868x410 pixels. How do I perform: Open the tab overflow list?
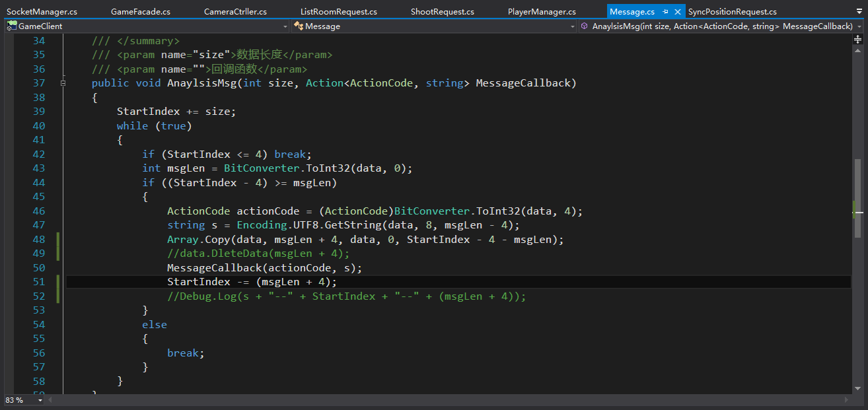click(858, 11)
